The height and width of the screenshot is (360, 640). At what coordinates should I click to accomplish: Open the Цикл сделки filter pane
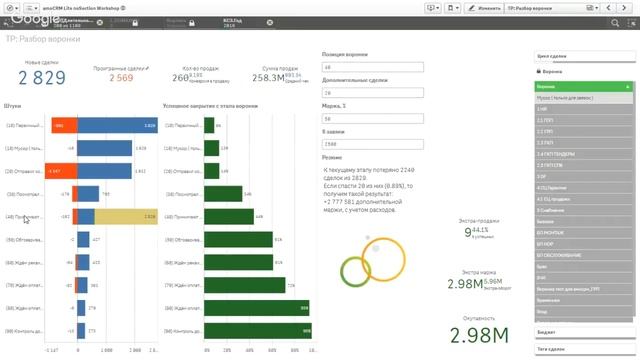click(x=585, y=56)
